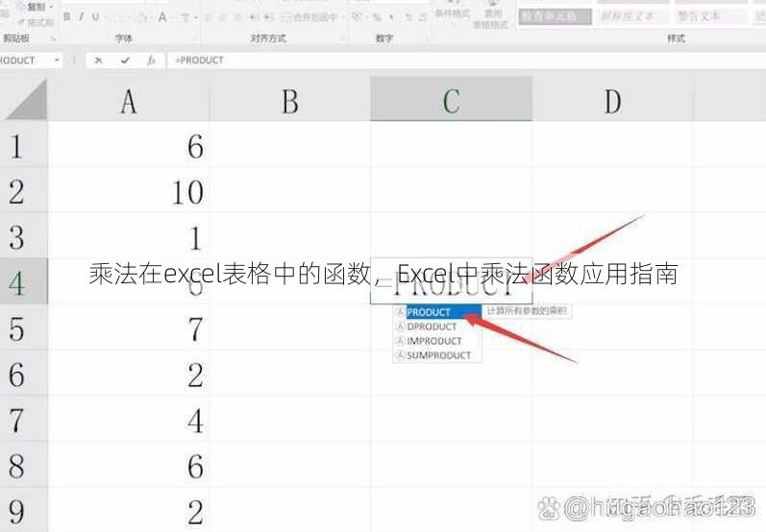Select SUMPRODUCT from the autocomplete list
The height and width of the screenshot is (532, 766).
click(x=437, y=355)
